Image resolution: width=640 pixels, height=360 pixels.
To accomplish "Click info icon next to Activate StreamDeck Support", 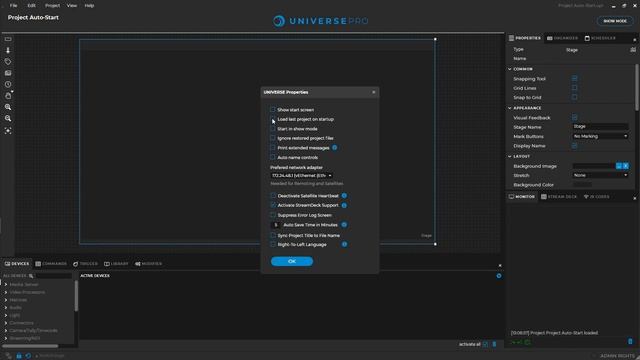I will (x=344, y=205).
